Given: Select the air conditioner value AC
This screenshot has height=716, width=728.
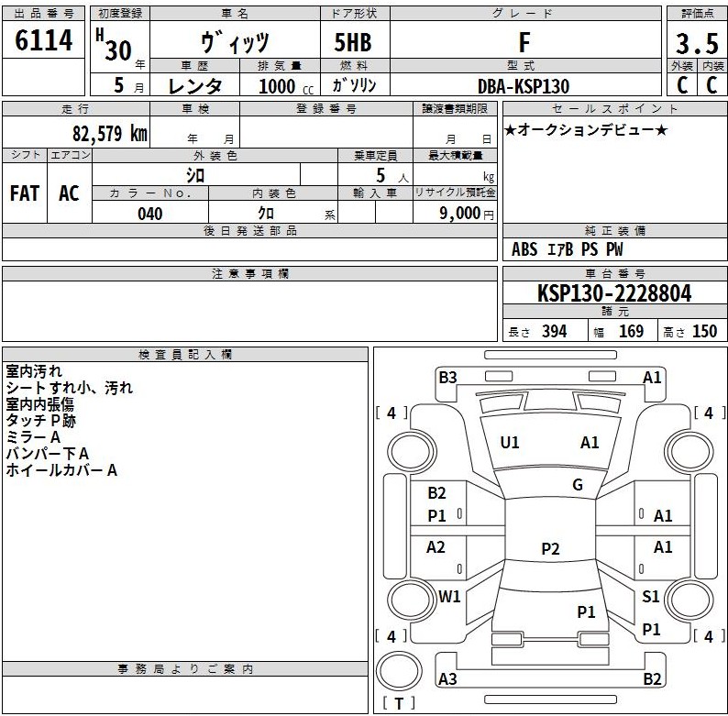Looking at the screenshot, I should click(x=69, y=193).
